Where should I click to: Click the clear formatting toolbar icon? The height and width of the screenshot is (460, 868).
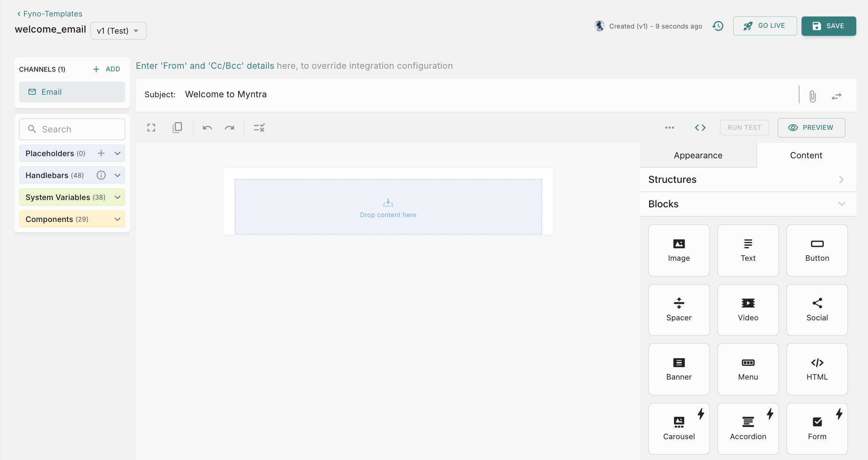(x=259, y=128)
